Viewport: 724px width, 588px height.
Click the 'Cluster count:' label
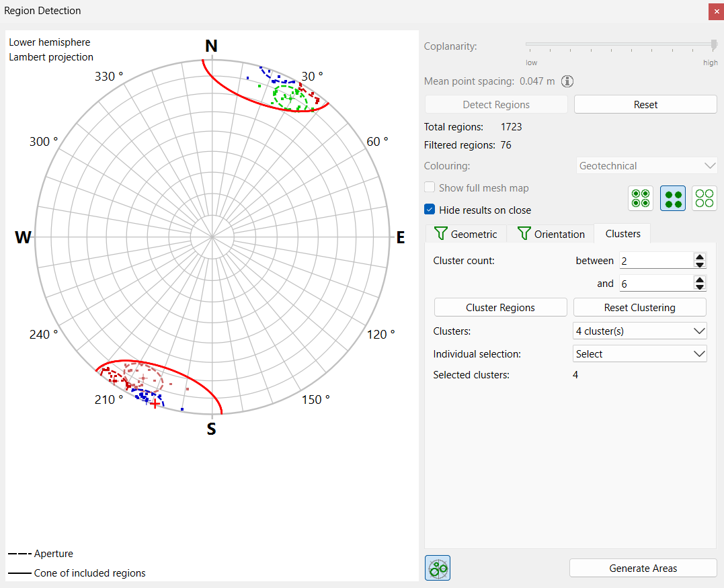(x=464, y=260)
